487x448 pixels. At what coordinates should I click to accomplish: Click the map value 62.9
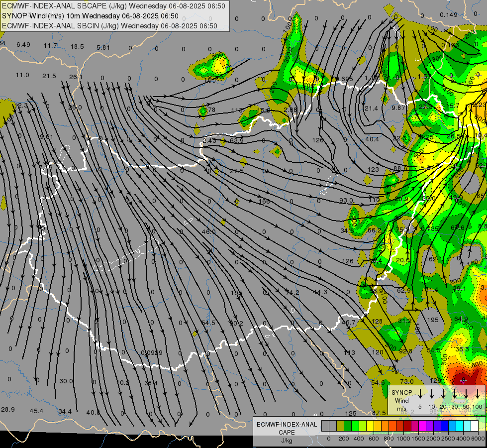click(404, 291)
